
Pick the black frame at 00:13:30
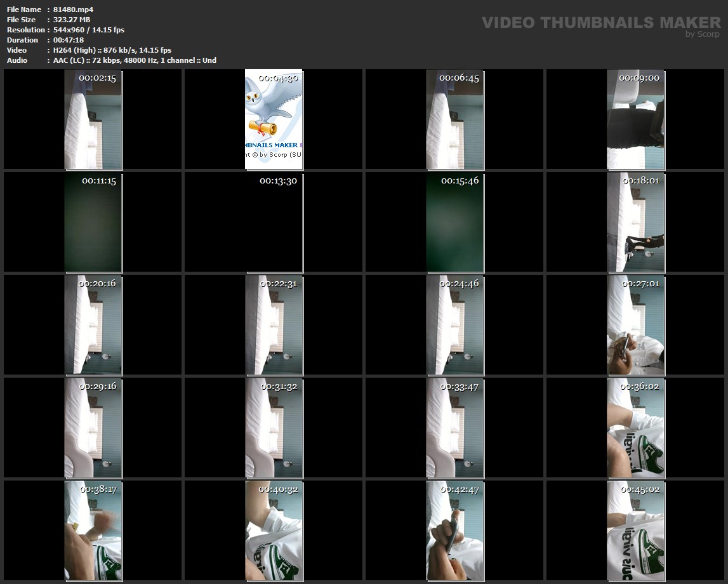(x=274, y=222)
